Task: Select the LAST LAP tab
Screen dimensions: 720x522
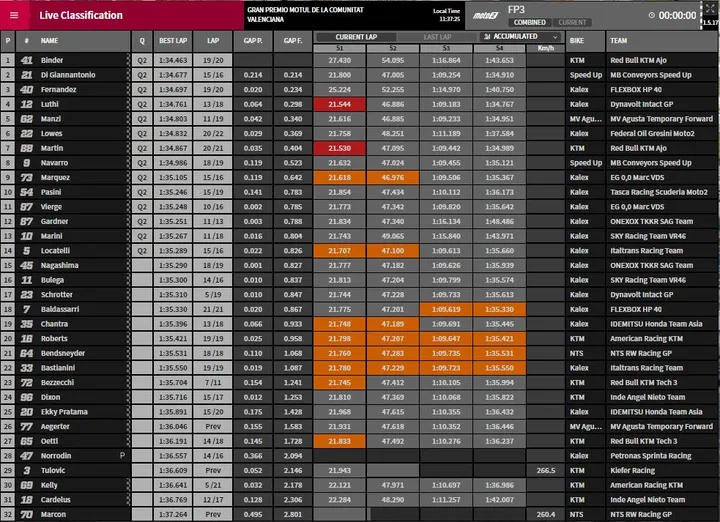Action: pos(437,37)
